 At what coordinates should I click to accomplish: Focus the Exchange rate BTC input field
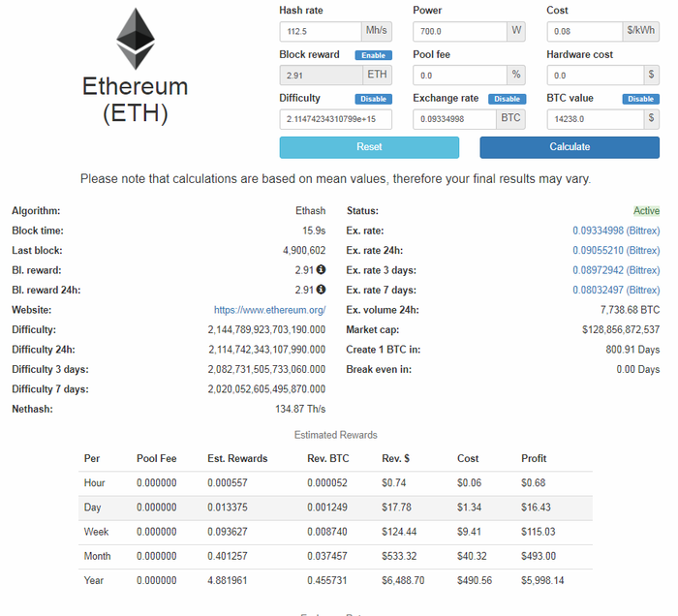click(x=454, y=119)
